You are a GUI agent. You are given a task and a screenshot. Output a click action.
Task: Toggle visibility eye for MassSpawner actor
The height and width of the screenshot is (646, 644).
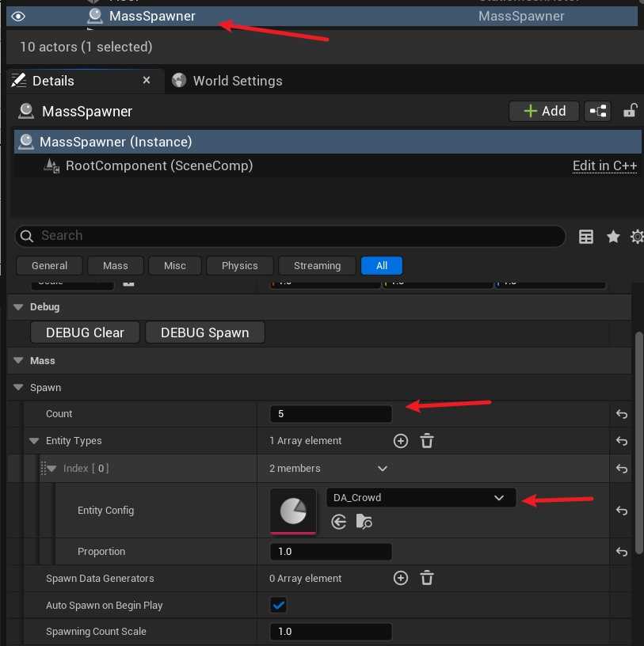[x=18, y=16]
